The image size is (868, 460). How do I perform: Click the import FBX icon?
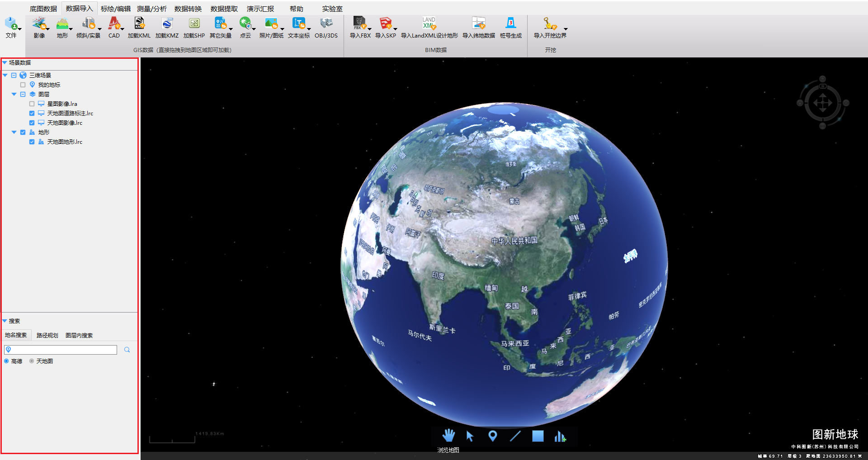click(360, 24)
